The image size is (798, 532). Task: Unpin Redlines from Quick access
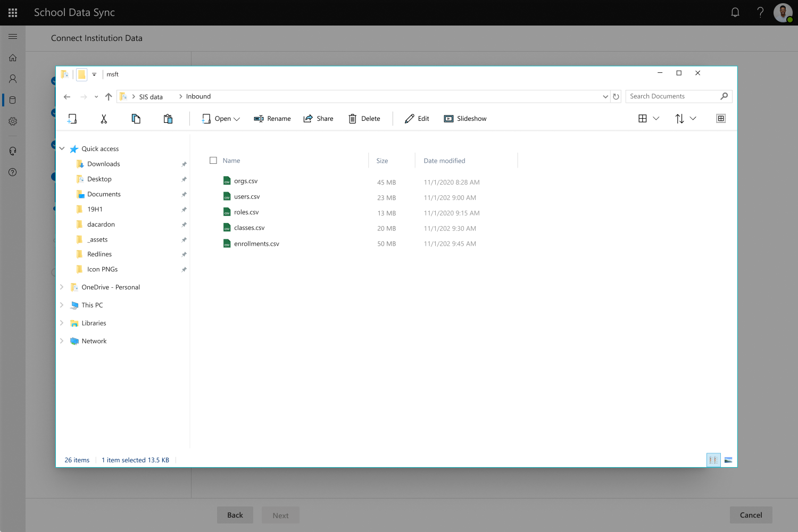(184, 254)
